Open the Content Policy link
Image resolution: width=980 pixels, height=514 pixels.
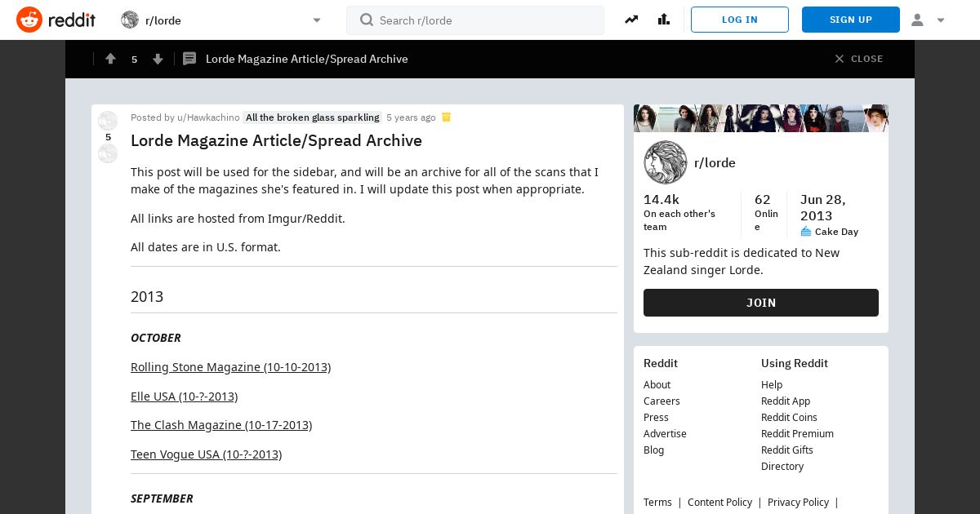point(719,503)
